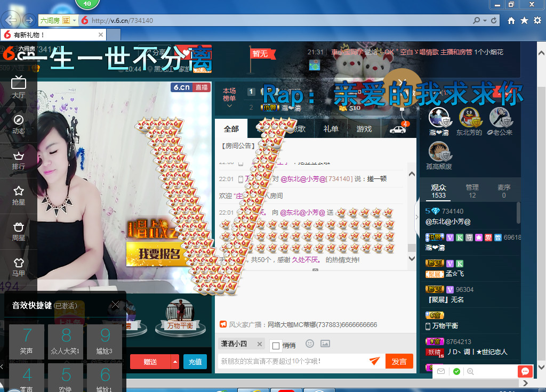Click the browser forward arrow
Image resolution: width=546 pixels, height=392 pixels.
click(x=29, y=20)
